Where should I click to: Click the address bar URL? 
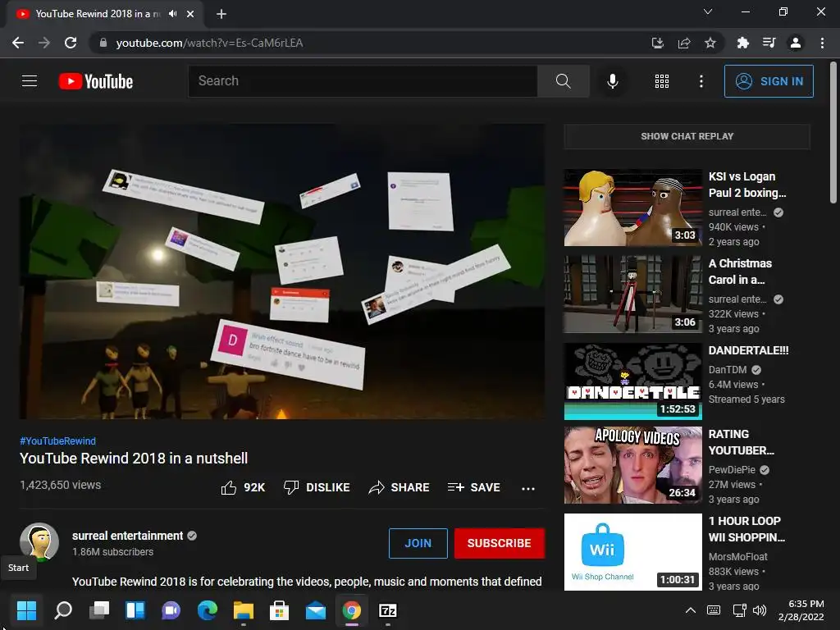pos(209,43)
